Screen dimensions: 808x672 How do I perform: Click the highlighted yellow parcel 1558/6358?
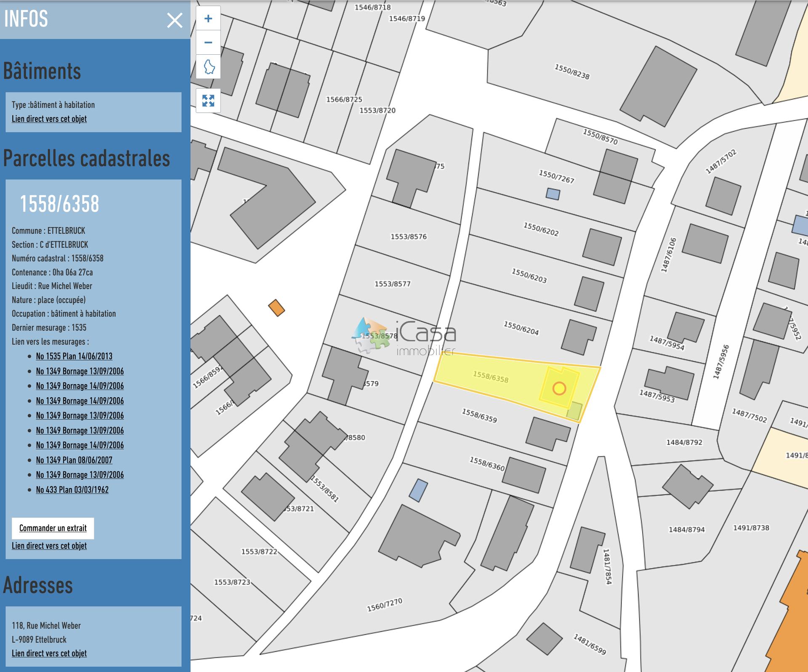(490, 377)
